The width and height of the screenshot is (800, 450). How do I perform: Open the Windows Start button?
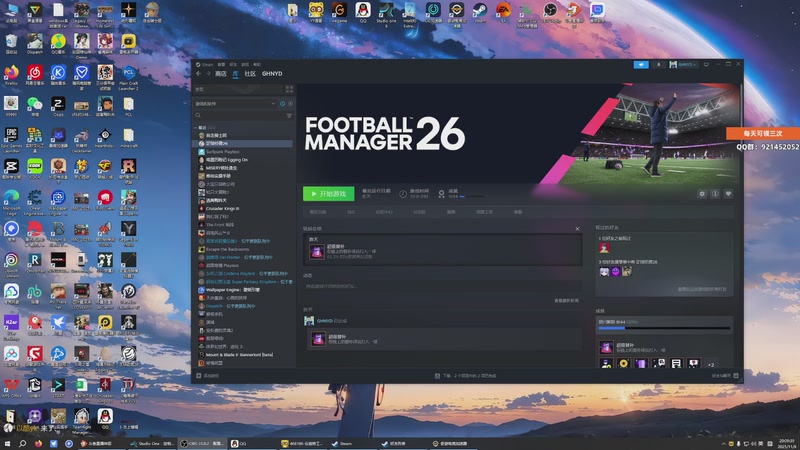[x=7, y=444]
